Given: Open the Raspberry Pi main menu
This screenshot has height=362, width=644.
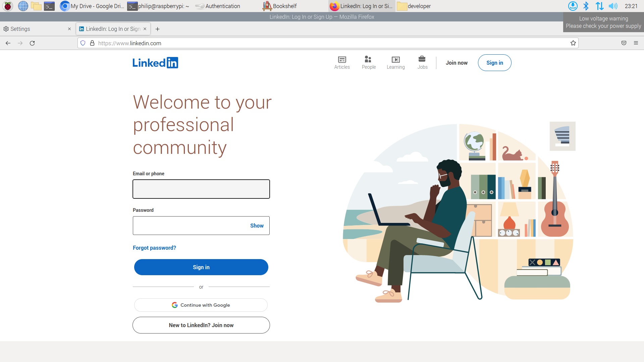Looking at the screenshot, I should [x=8, y=6].
